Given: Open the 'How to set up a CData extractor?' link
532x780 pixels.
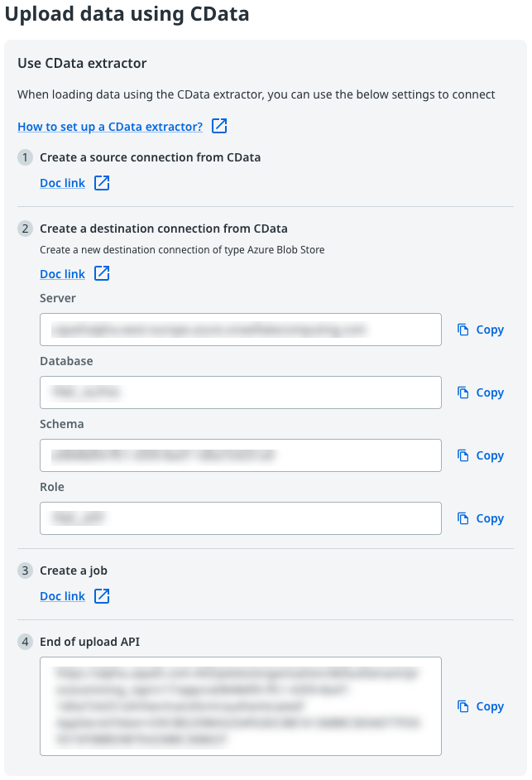Looking at the screenshot, I should (111, 126).
